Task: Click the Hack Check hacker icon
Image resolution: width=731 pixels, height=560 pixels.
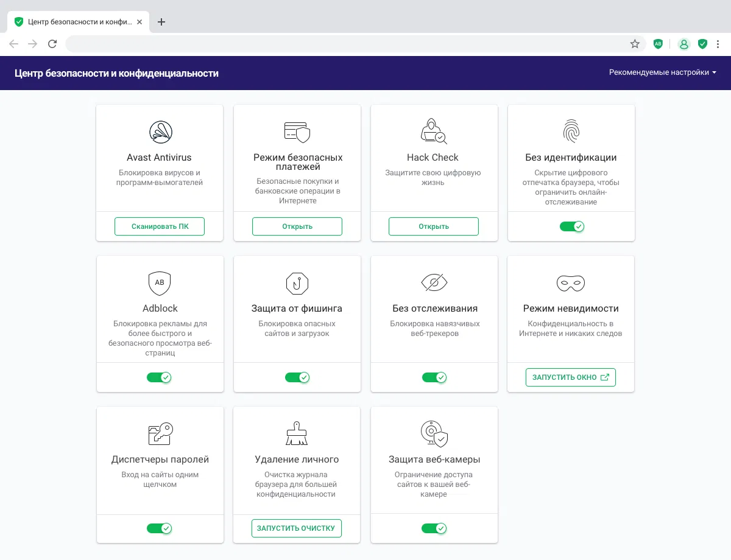Action: pos(434,131)
